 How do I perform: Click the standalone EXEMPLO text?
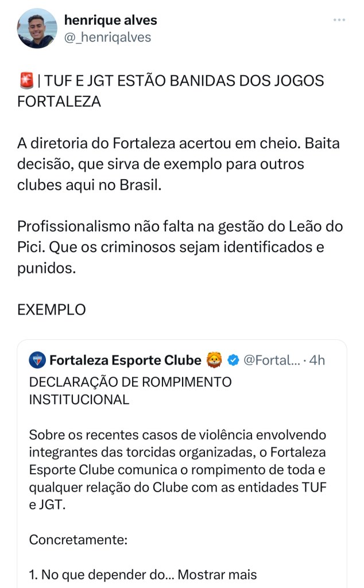(52, 310)
